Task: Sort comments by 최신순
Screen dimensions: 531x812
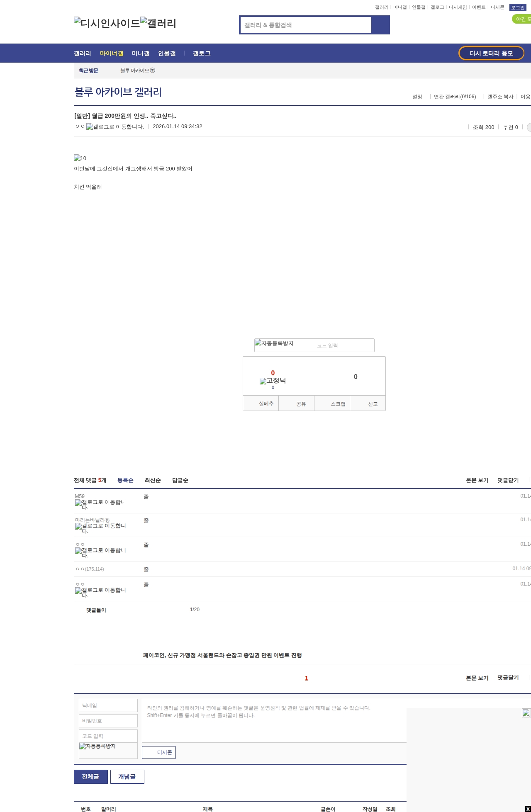Action: tap(153, 480)
